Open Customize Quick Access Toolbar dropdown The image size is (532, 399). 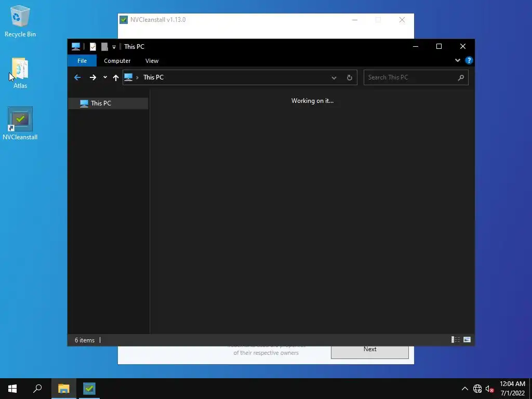pos(114,47)
